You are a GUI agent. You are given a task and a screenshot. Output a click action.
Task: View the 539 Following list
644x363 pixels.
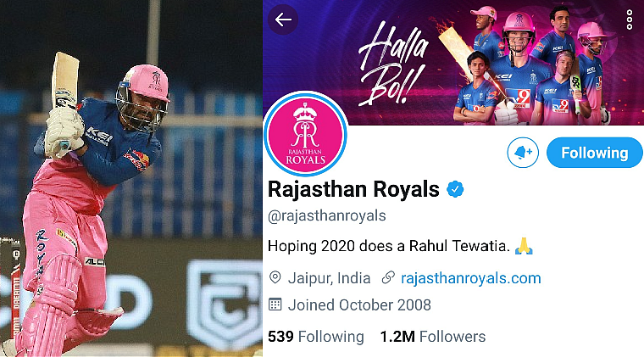[315, 337]
